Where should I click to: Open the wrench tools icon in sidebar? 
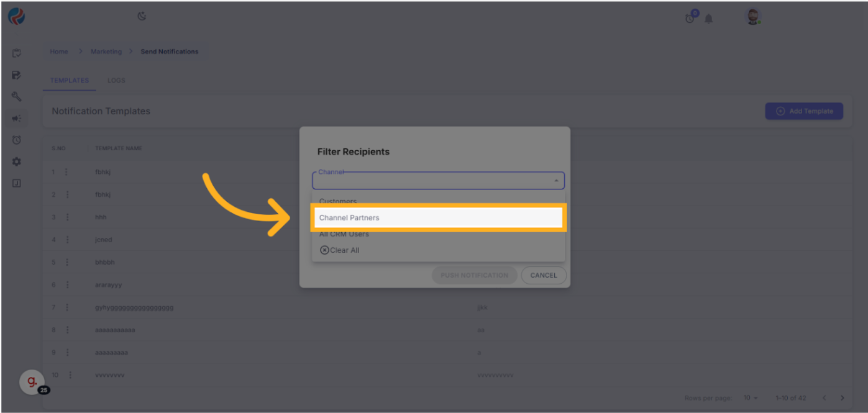coord(17,96)
